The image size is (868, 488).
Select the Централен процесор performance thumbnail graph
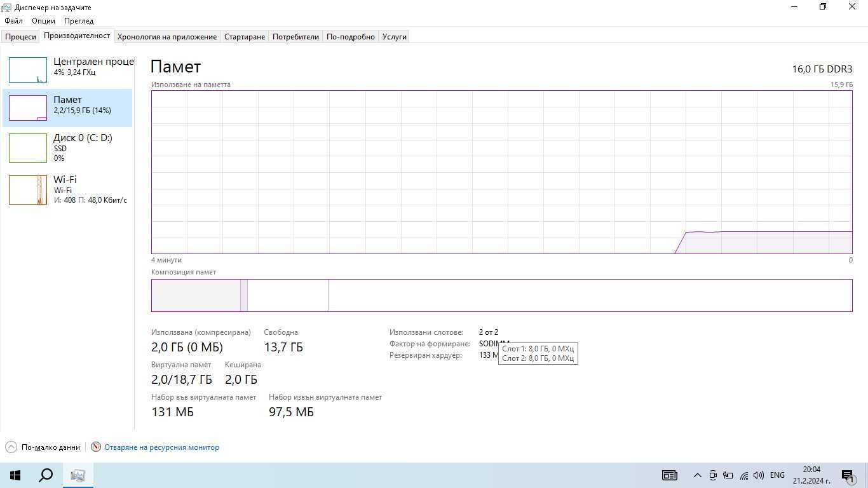click(x=28, y=70)
